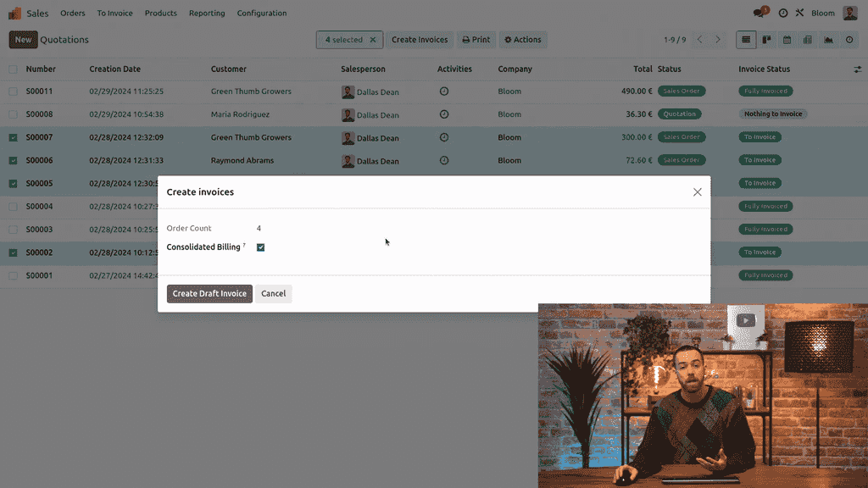The height and width of the screenshot is (488, 868).
Task: Open the Actions dropdown
Action: pyautogui.click(x=522, y=40)
